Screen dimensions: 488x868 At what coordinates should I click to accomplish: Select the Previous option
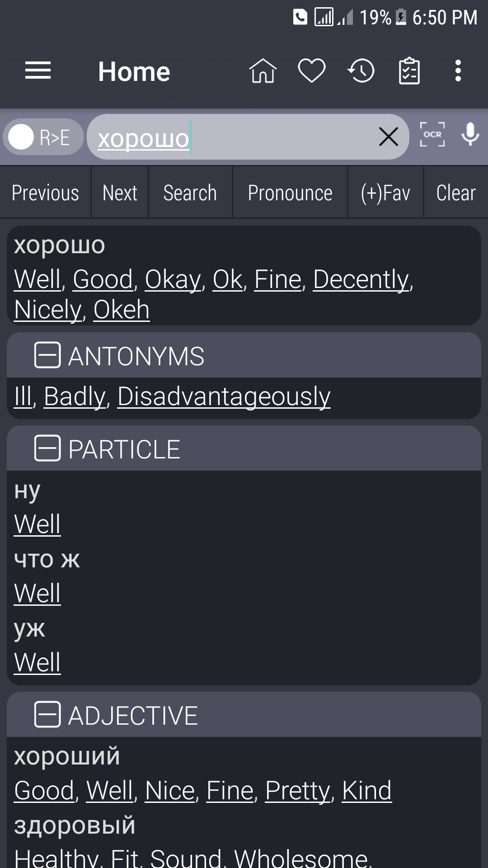[45, 193]
